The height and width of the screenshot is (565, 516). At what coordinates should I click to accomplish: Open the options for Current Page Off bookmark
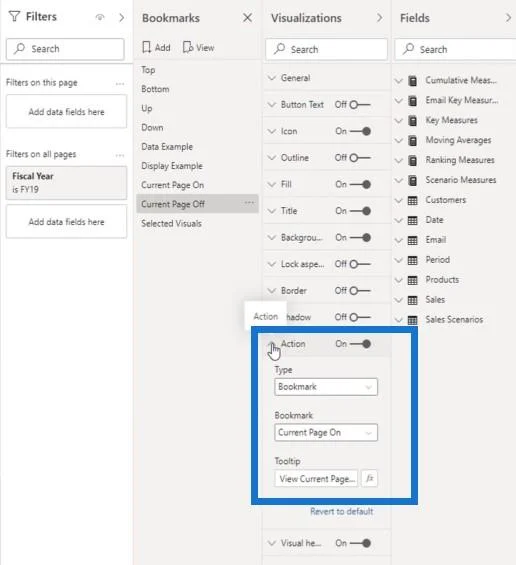(249, 203)
